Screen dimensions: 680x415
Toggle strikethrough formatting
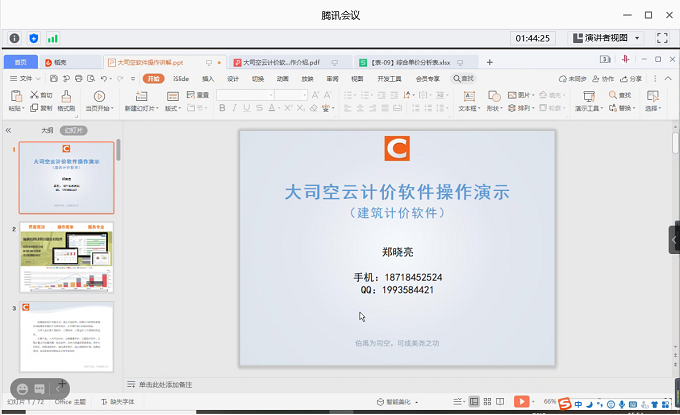click(259, 108)
